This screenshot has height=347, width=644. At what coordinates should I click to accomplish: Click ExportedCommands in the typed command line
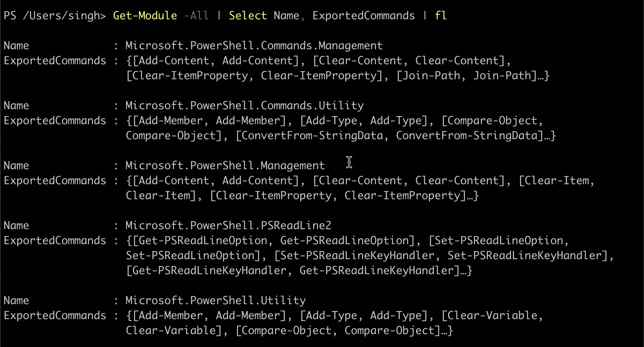coord(363,16)
